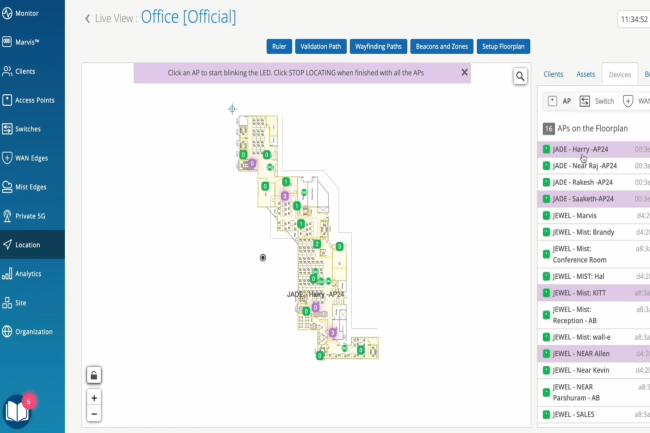Click the map search magnifier icon

[520, 76]
